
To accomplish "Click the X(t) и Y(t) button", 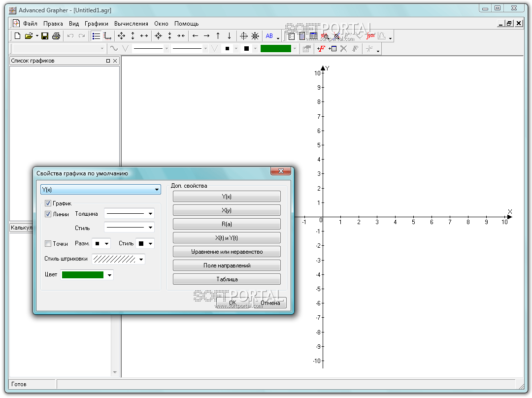I will coord(227,238).
